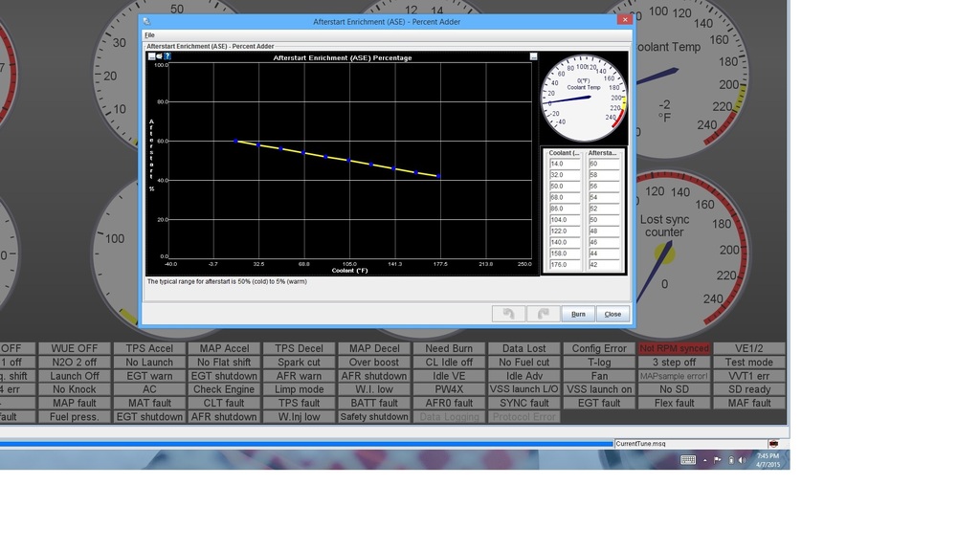Click the top-left graph minimize box
This screenshot has width=980, height=551.
151,56
